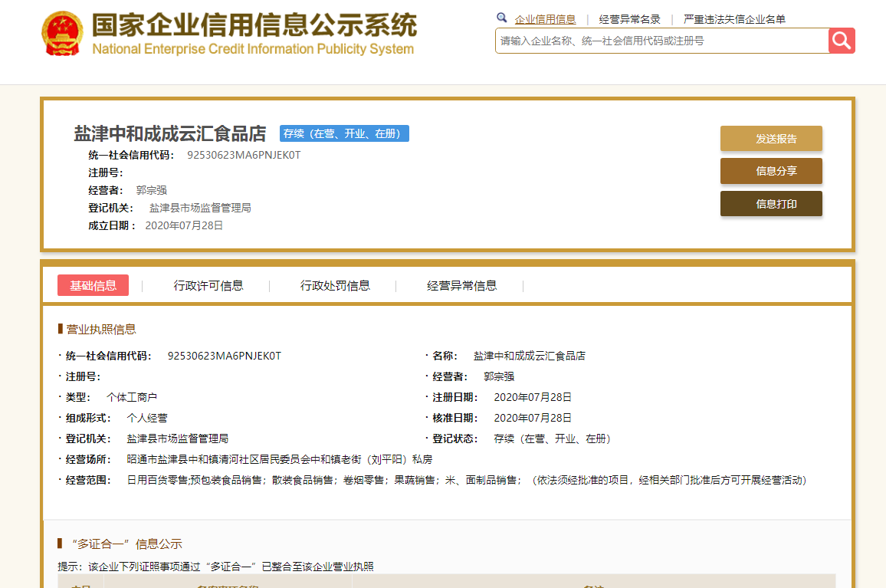Image resolution: width=886 pixels, height=588 pixels.
Task: Click the 营业执照信息 section heading
Action: pyautogui.click(x=100, y=329)
